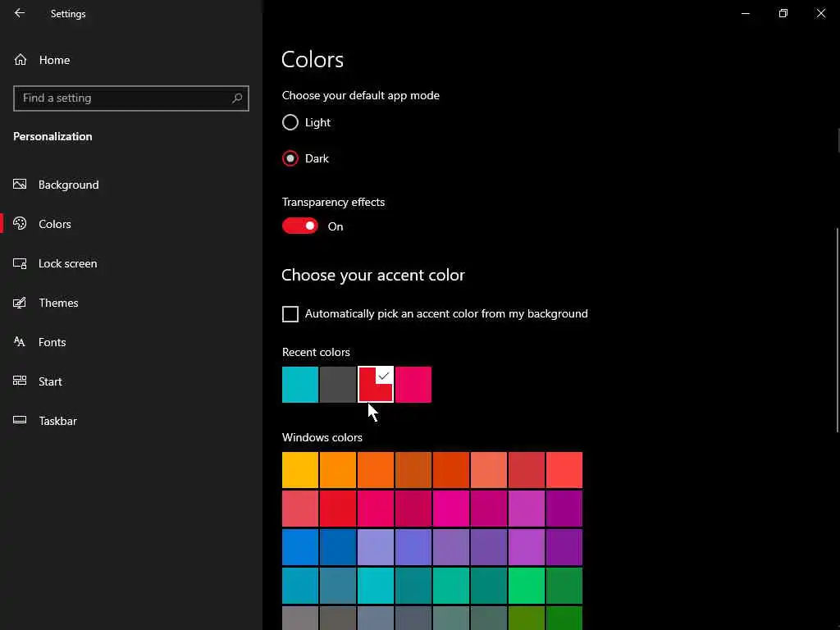Click the Lock screen menu label
Viewport: 840px width, 630px height.
(x=67, y=263)
